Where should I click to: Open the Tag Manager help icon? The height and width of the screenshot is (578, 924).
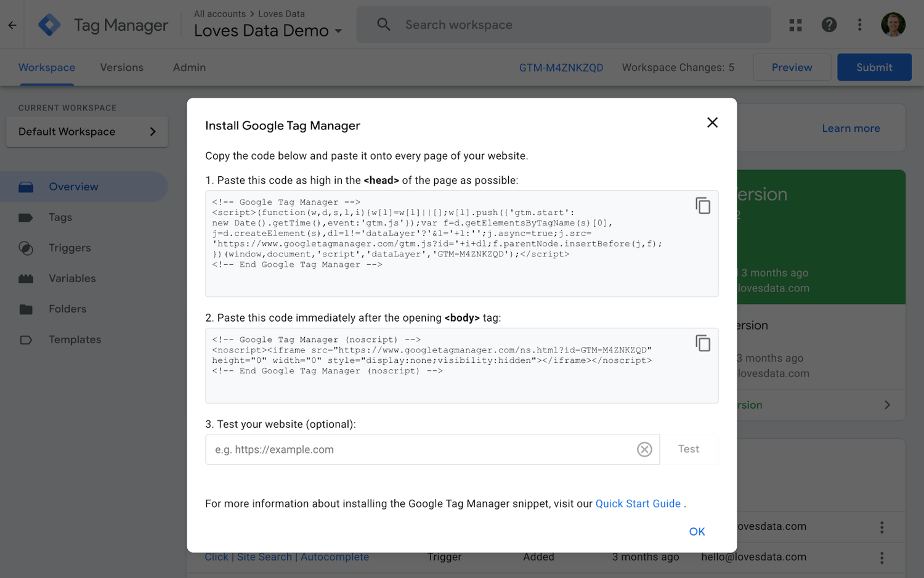tap(829, 25)
